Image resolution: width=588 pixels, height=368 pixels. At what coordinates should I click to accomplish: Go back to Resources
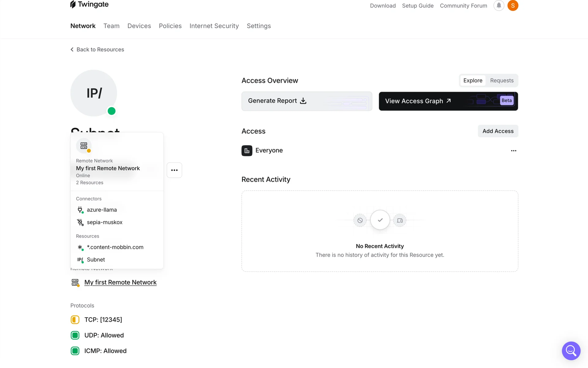click(x=97, y=49)
